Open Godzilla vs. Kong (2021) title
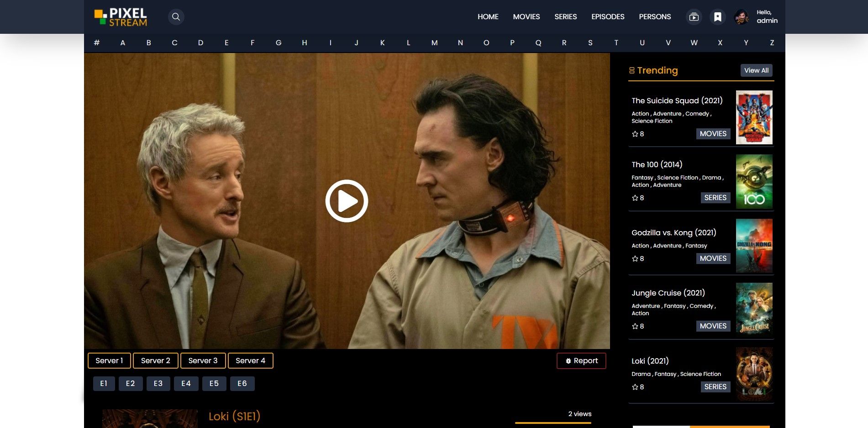The image size is (868, 428). click(674, 232)
